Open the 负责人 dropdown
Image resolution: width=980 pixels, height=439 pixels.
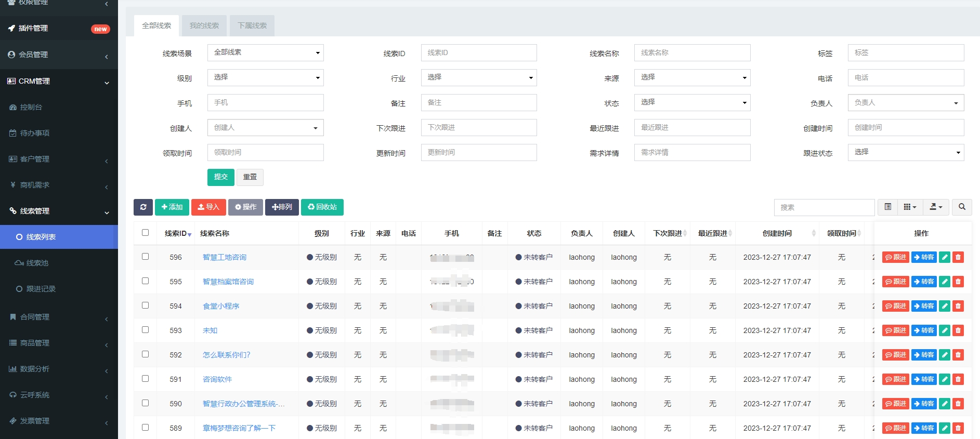pos(906,102)
